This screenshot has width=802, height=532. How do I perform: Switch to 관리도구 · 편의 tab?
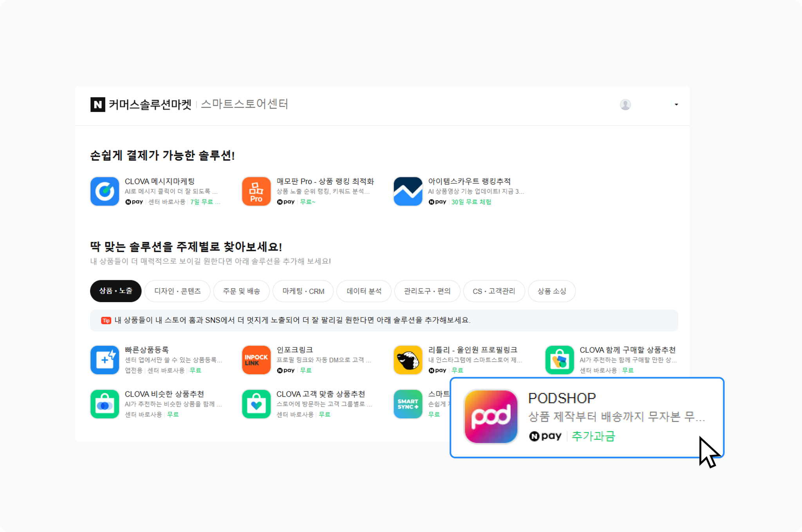click(x=427, y=291)
